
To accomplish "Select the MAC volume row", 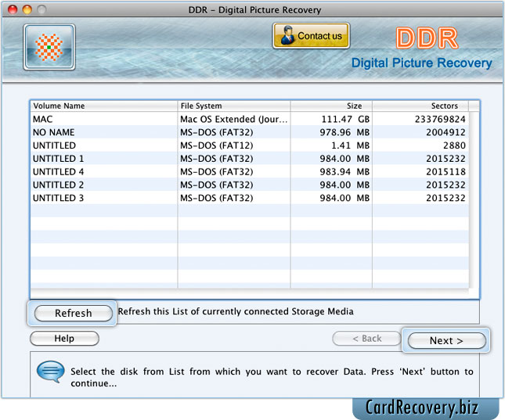I will tap(250, 119).
